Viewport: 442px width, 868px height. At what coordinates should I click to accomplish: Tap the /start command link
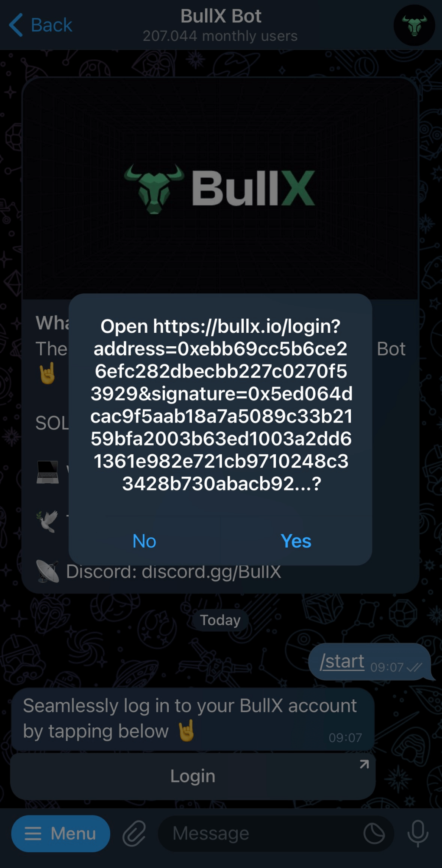click(342, 661)
